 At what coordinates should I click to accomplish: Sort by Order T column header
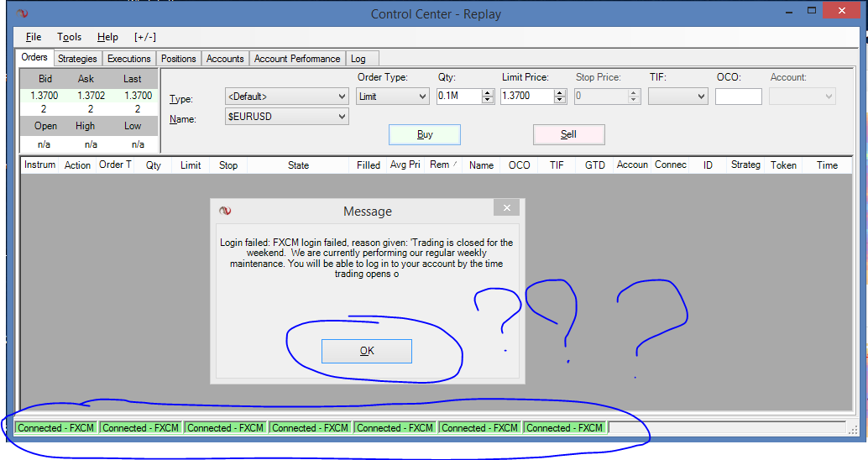(115, 165)
